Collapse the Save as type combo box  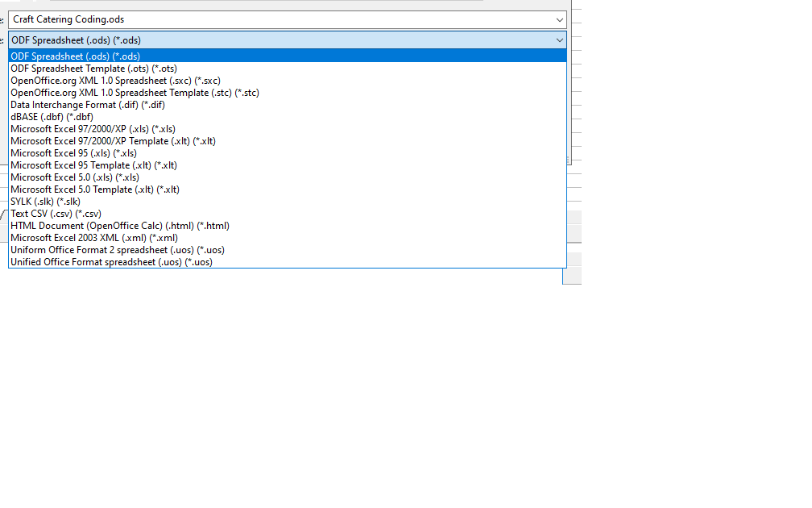pyautogui.click(x=559, y=40)
